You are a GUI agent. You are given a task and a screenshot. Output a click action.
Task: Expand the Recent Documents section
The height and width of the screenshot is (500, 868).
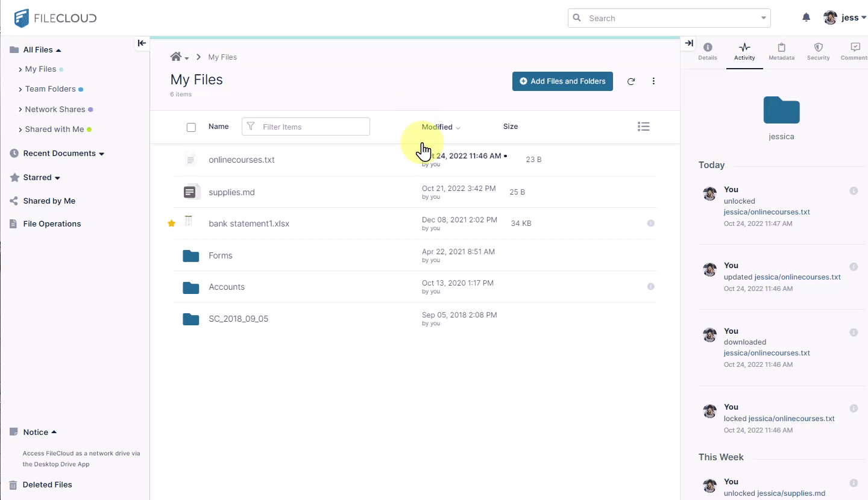coord(101,154)
